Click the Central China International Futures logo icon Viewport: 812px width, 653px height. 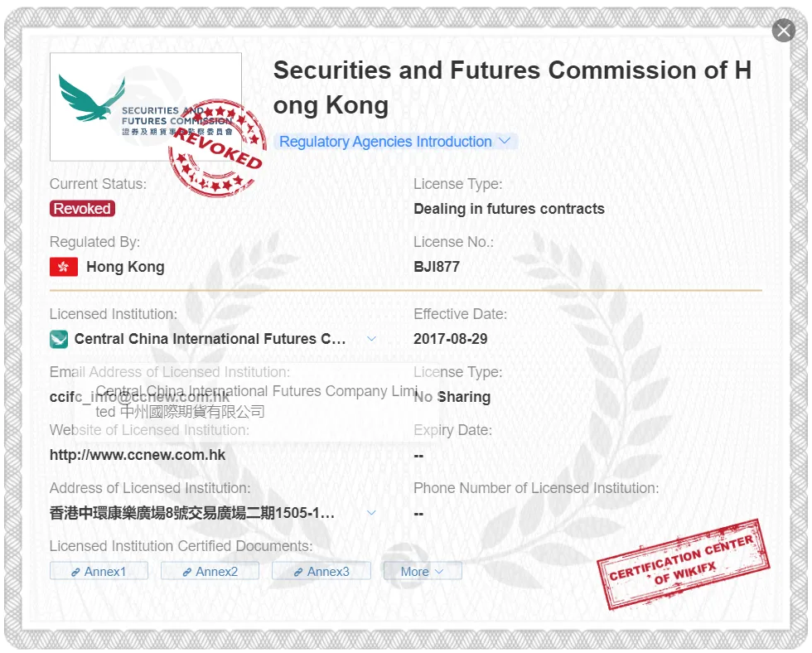(59, 339)
